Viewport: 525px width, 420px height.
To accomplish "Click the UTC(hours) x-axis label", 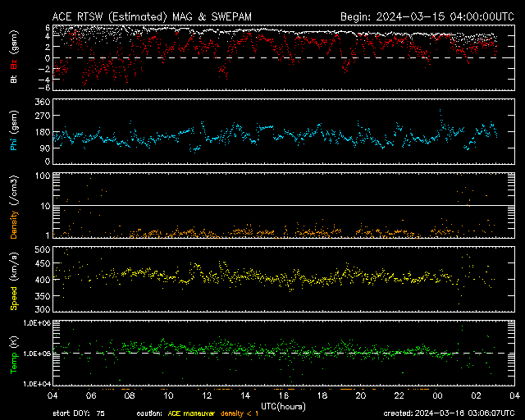I will (x=284, y=406).
